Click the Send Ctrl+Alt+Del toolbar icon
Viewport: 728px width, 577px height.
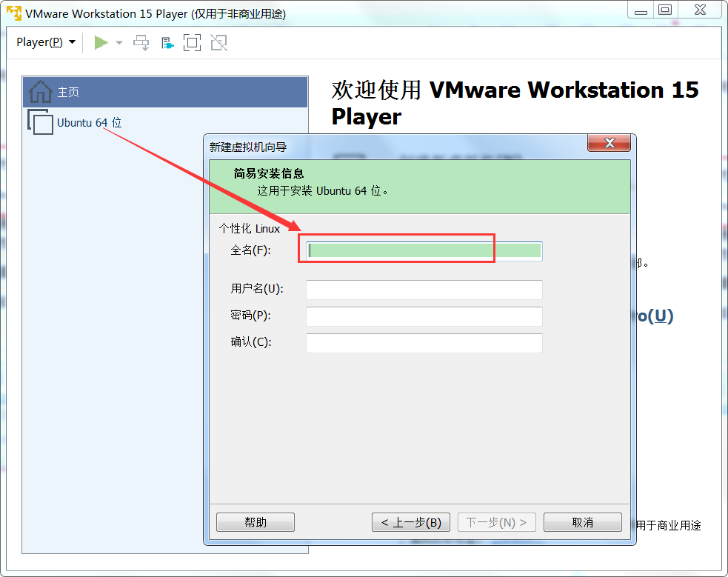pyautogui.click(x=141, y=43)
